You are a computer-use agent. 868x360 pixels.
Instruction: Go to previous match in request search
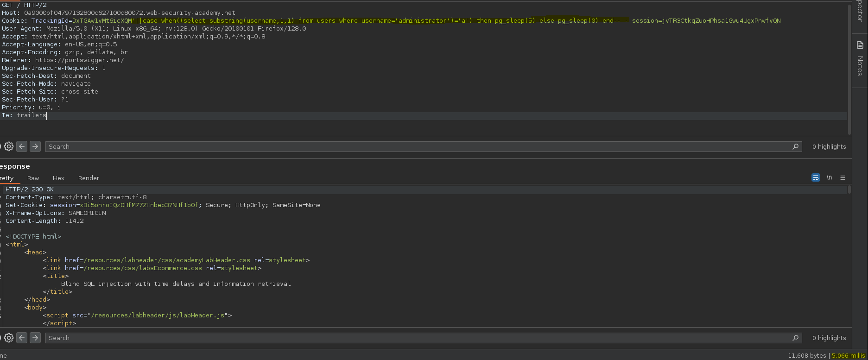(22, 146)
